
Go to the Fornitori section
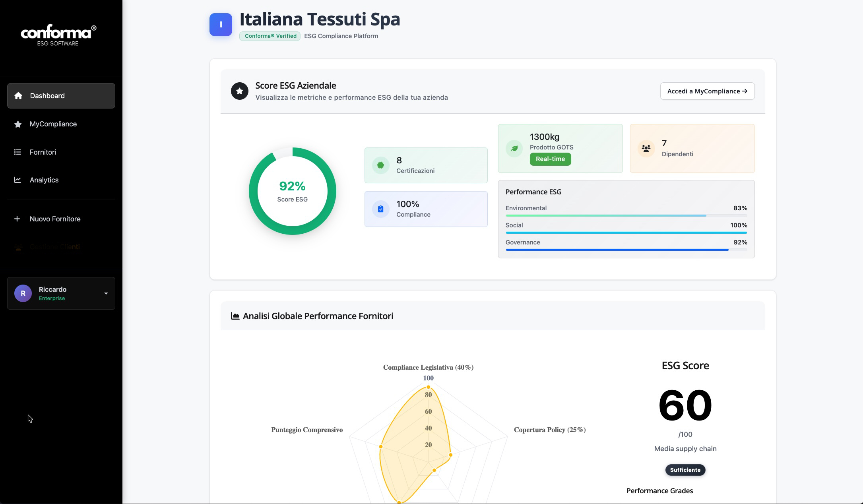click(x=61, y=152)
